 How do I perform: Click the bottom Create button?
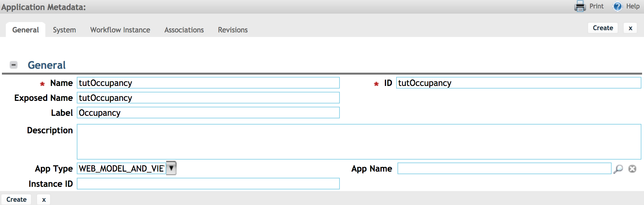17,199
